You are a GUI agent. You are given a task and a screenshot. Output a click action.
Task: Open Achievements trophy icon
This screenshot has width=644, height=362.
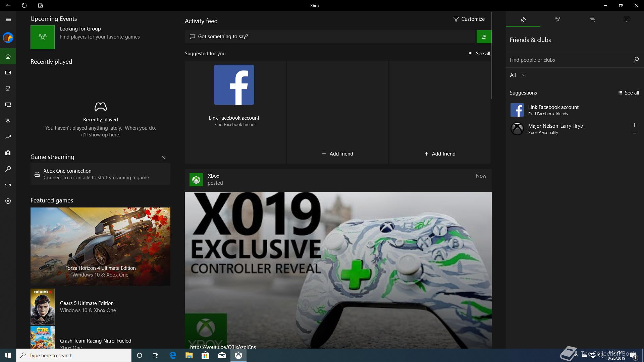coord(8,88)
